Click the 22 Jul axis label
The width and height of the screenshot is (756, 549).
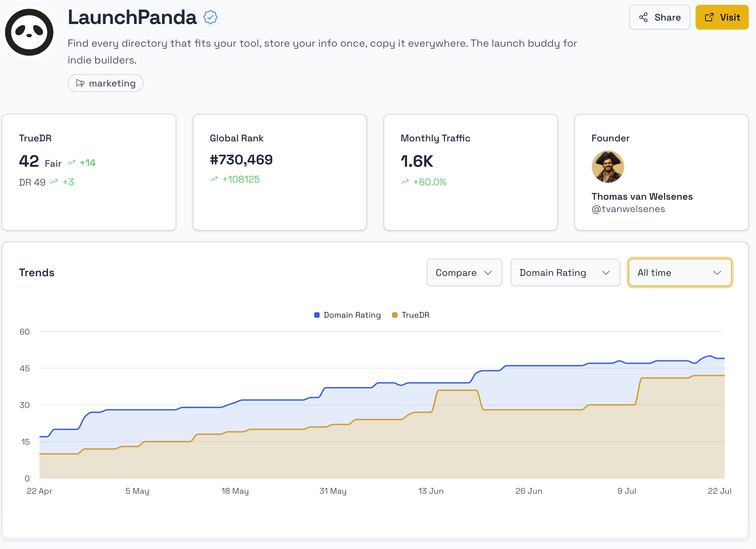pos(720,491)
